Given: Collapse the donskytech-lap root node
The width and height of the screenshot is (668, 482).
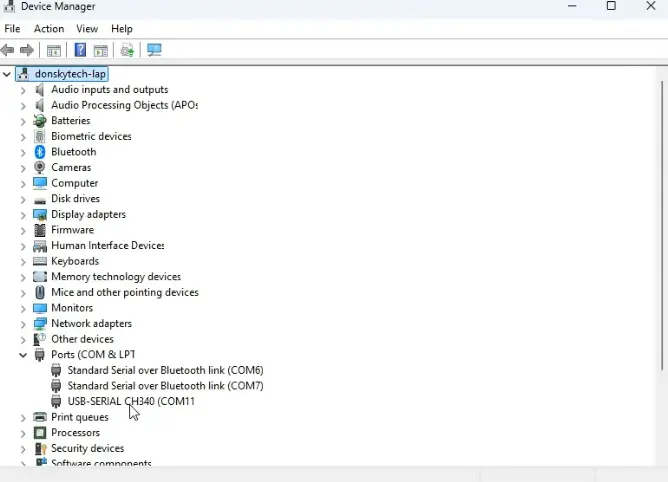Looking at the screenshot, I should 6,74.
